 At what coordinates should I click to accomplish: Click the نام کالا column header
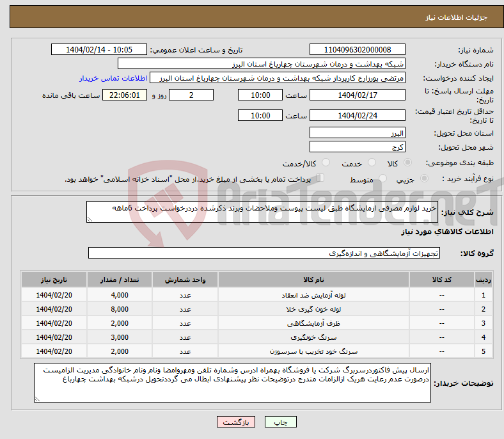pos(313,280)
